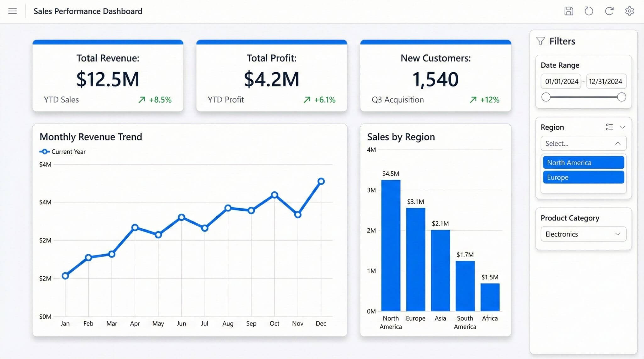Collapse the Region select list

point(618,143)
